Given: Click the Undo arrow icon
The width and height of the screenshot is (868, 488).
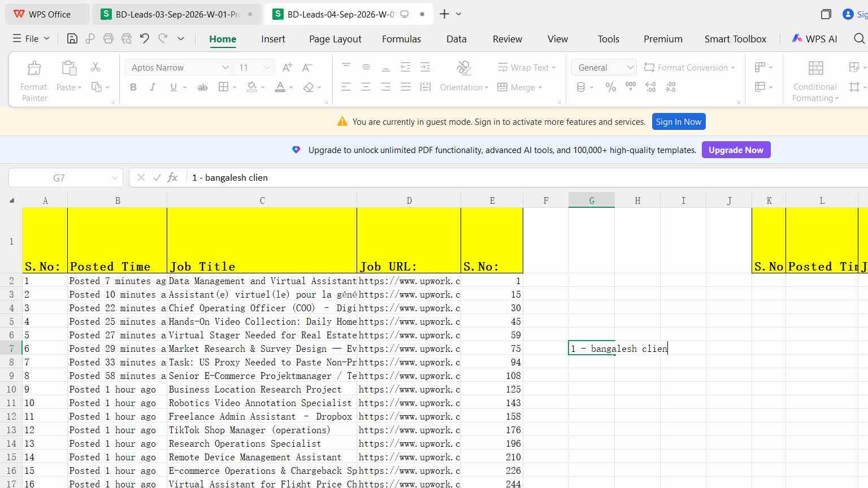Looking at the screenshot, I should pyautogui.click(x=145, y=38).
